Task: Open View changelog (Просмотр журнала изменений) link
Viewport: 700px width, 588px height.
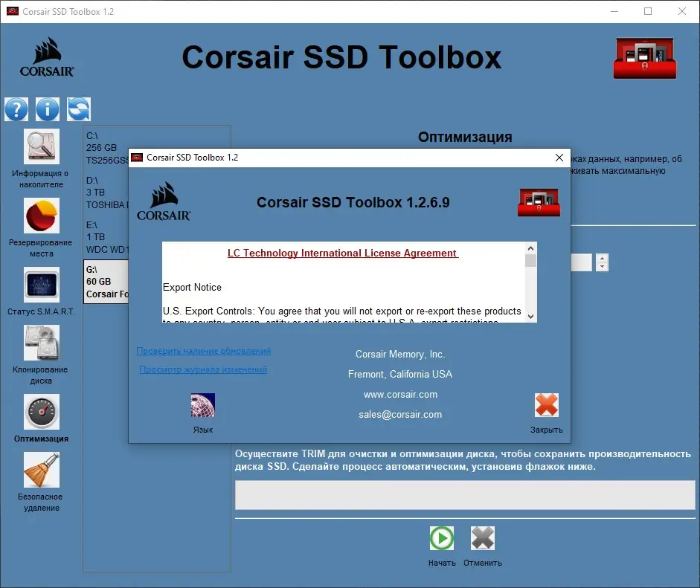Action: pyautogui.click(x=203, y=369)
